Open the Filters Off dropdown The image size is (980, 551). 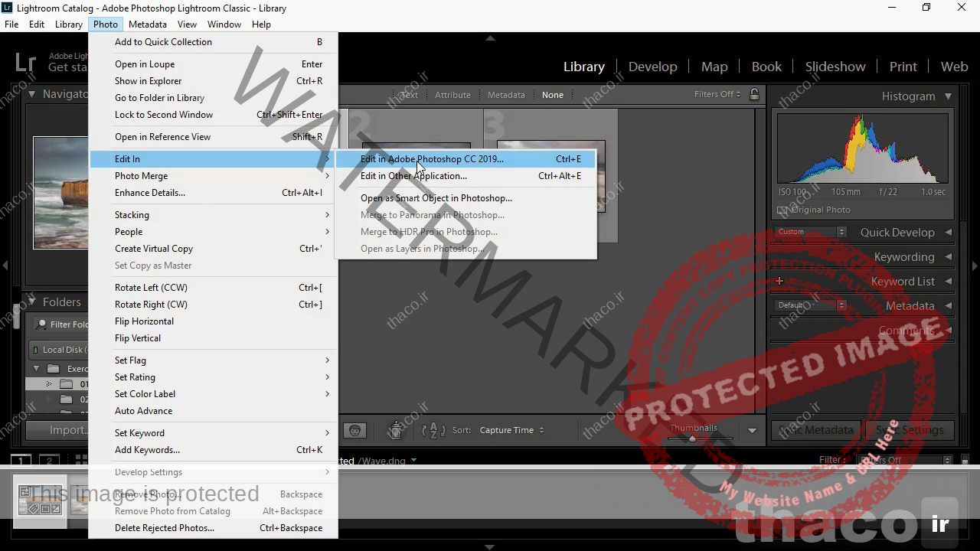pos(717,94)
